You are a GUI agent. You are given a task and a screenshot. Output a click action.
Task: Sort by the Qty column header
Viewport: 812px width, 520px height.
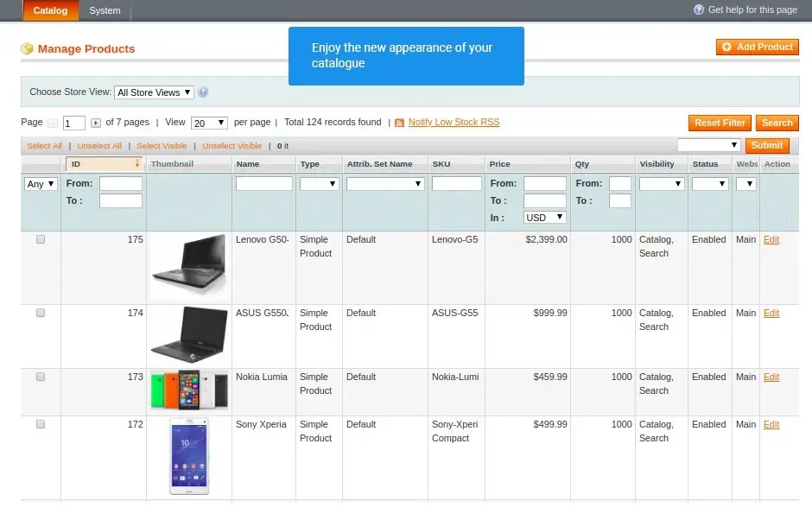click(x=582, y=163)
